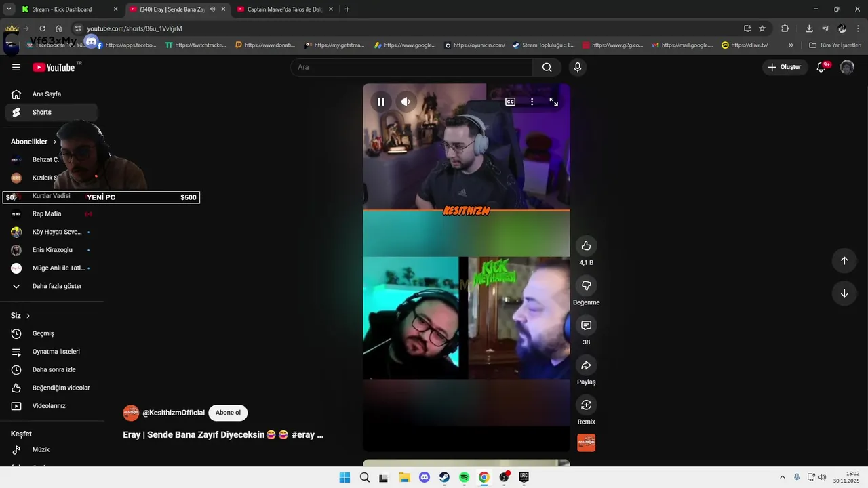Open a new browser tab
Viewport: 868px width, 488px height.
pos(347,9)
